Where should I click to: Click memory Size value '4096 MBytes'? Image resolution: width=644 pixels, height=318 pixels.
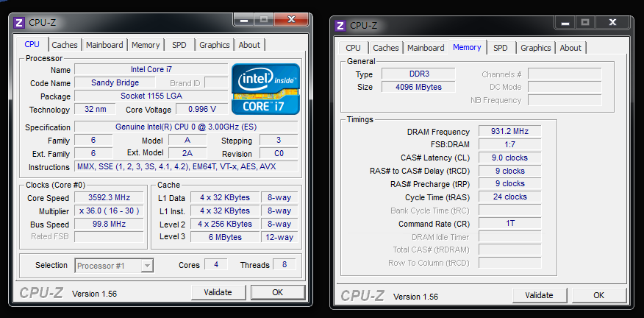click(418, 87)
